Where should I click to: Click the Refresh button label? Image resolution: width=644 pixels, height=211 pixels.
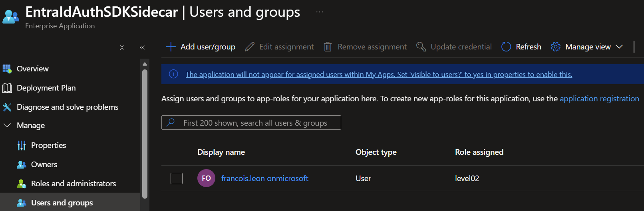[x=529, y=47]
